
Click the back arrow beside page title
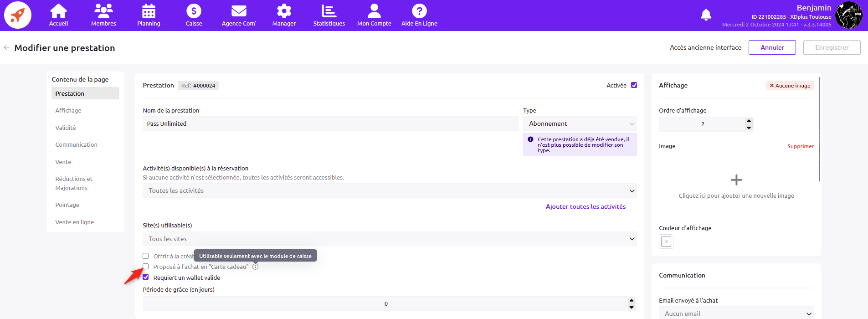point(7,47)
